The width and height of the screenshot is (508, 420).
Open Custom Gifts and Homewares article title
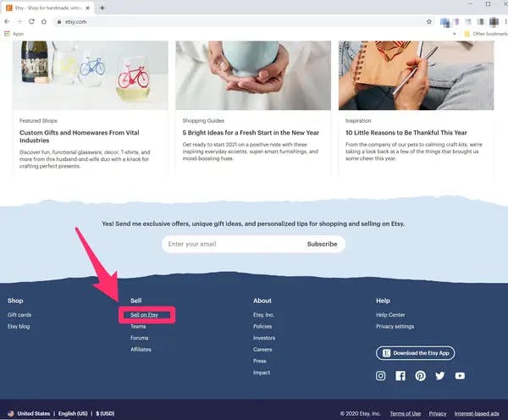[80, 136]
